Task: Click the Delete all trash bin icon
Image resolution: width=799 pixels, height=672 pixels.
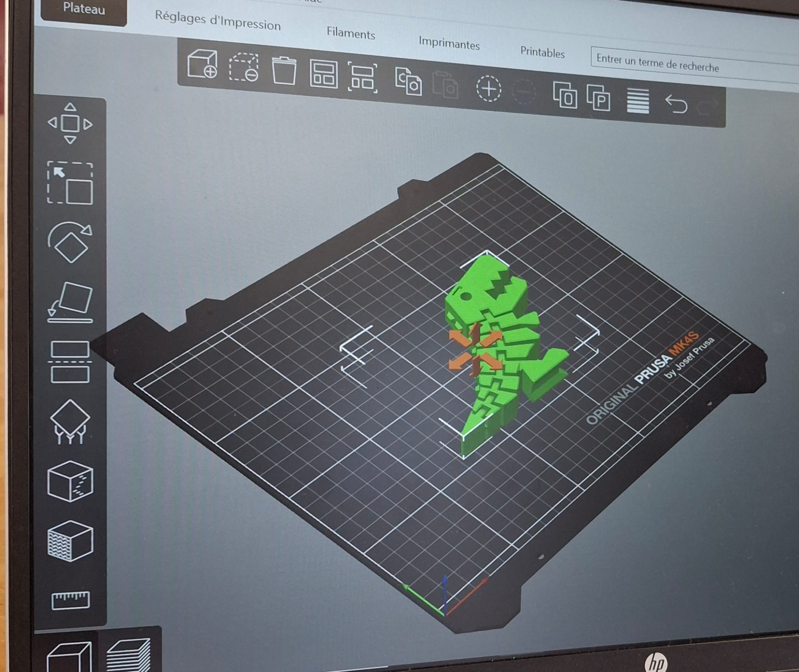Action: (x=284, y=71)
